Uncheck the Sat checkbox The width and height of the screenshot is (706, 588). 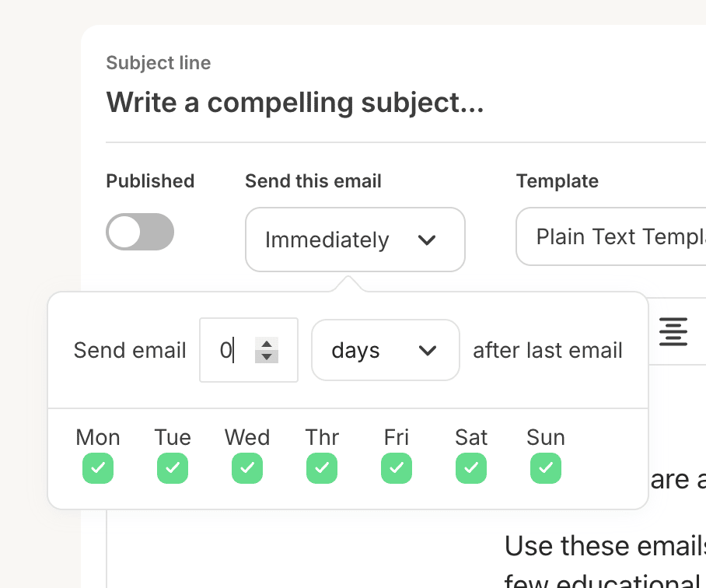click(x=471, y=468)
